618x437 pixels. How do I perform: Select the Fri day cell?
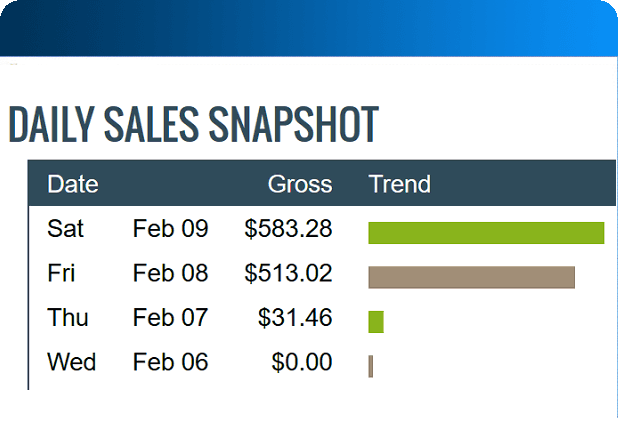(x=61, y=273)
